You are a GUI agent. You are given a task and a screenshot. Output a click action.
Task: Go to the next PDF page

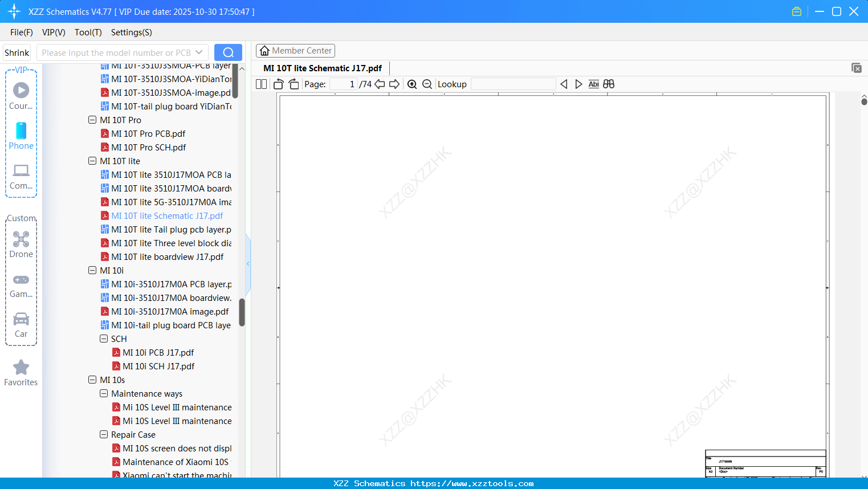(x=394, y=84)
